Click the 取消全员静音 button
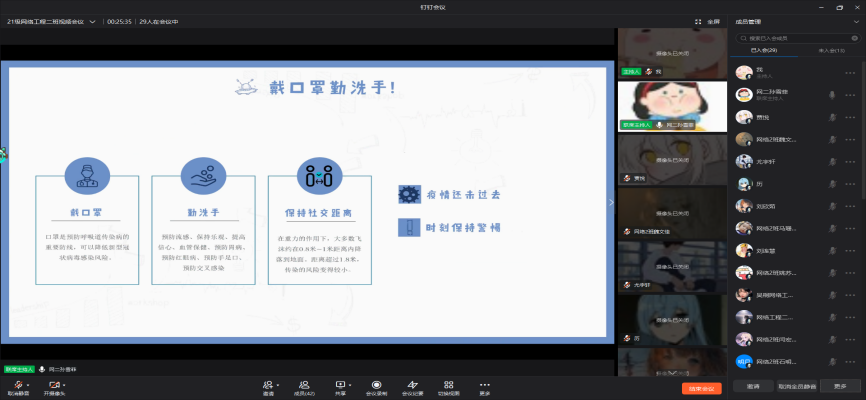The width and height of the screenshot is (866, 400). [x=797, y=385]
